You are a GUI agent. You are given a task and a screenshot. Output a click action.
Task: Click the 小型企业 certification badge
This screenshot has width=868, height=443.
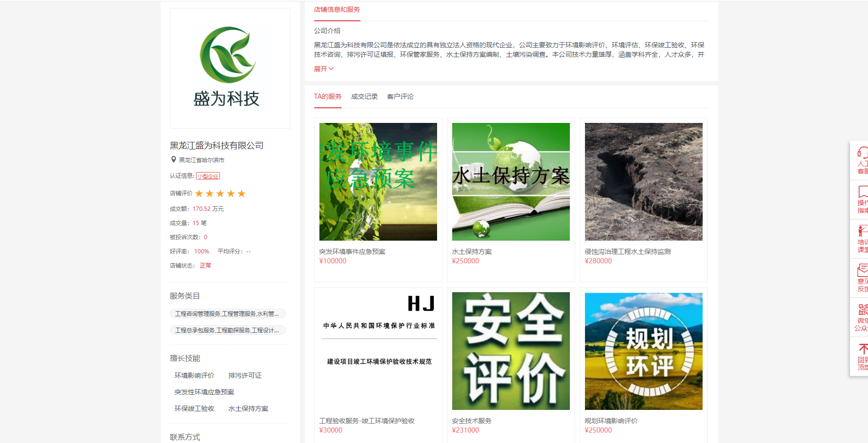(x=208, y=176)
